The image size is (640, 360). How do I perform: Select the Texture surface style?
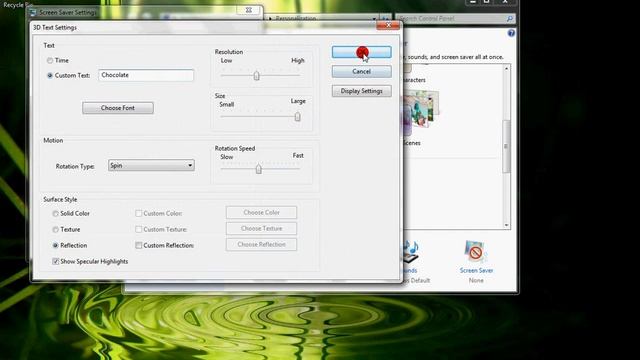[x=56, y=229]
